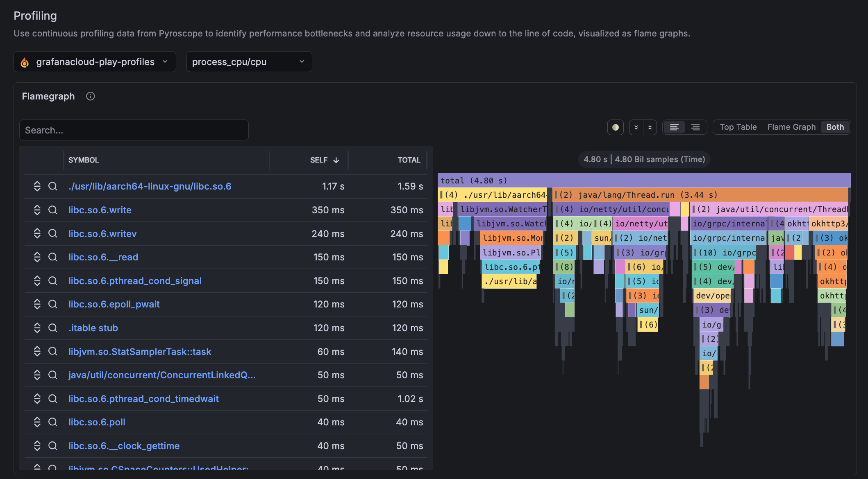This screenshot has width=868, height=479.
Task: Open the process_cpu/cpu profile type dropdown
Action: click(x=249, y=62)
